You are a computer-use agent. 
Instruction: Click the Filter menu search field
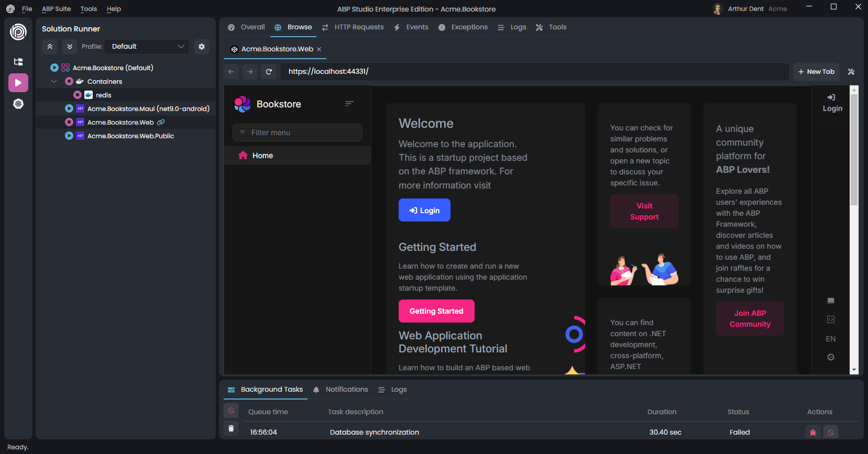coord(298,132)
